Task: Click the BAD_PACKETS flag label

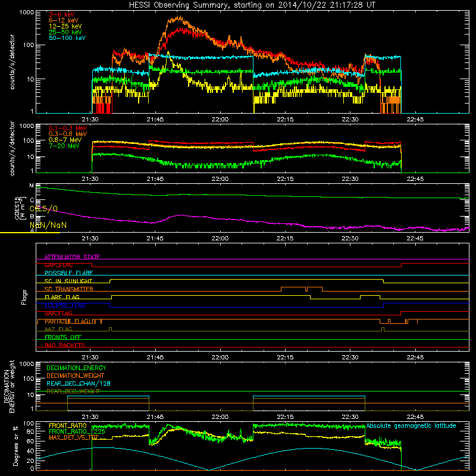Action: click(65, 345)
